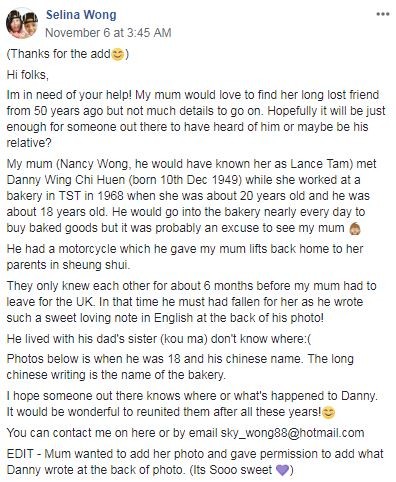Click the face emoji after "see my mum"
Image resolution: width=396 pixels, height=482 pixels.
(354, 229)
